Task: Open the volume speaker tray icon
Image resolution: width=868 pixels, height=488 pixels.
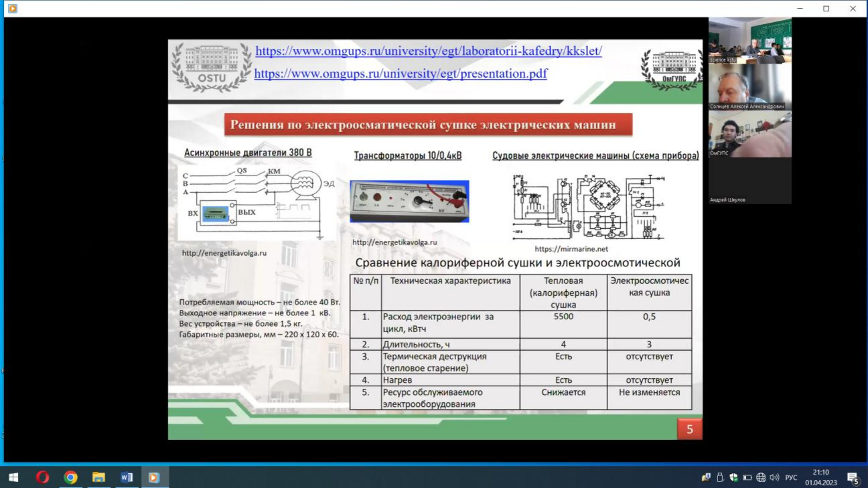Action: (x=774, y=477)
